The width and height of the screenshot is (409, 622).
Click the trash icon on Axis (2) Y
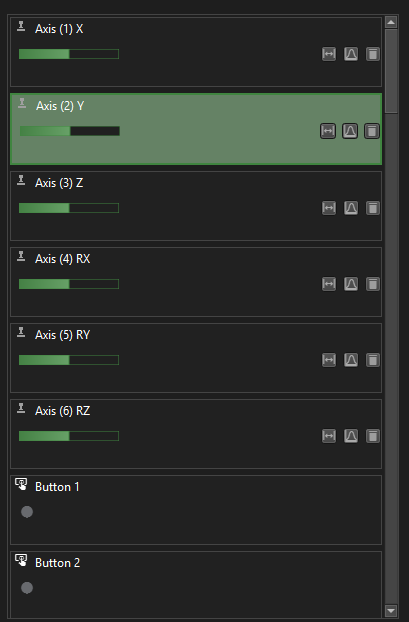point(372,131)
